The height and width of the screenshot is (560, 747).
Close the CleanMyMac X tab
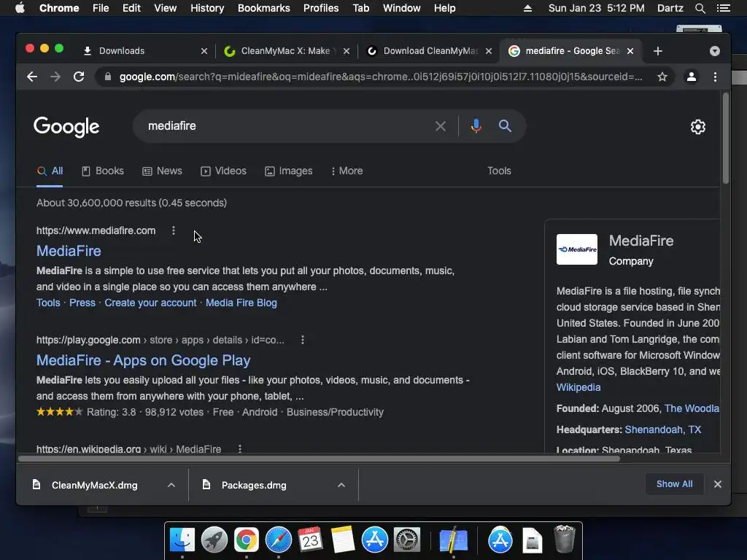tap(347, 51)
